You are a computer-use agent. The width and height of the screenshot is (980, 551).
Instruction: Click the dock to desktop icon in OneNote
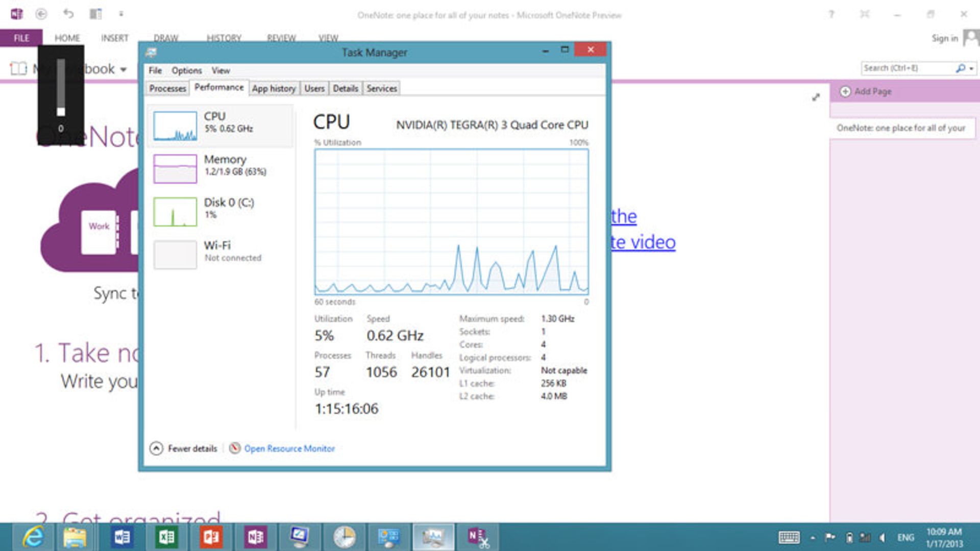tap(95, 14)
